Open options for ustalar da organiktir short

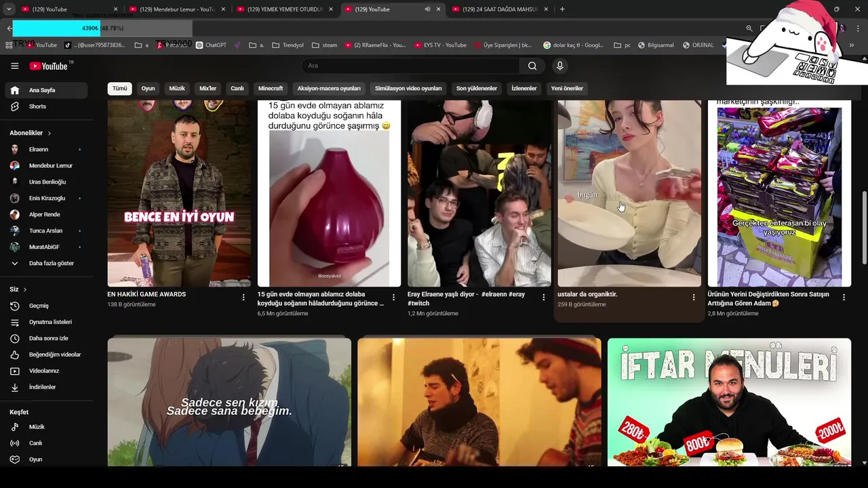693,298
